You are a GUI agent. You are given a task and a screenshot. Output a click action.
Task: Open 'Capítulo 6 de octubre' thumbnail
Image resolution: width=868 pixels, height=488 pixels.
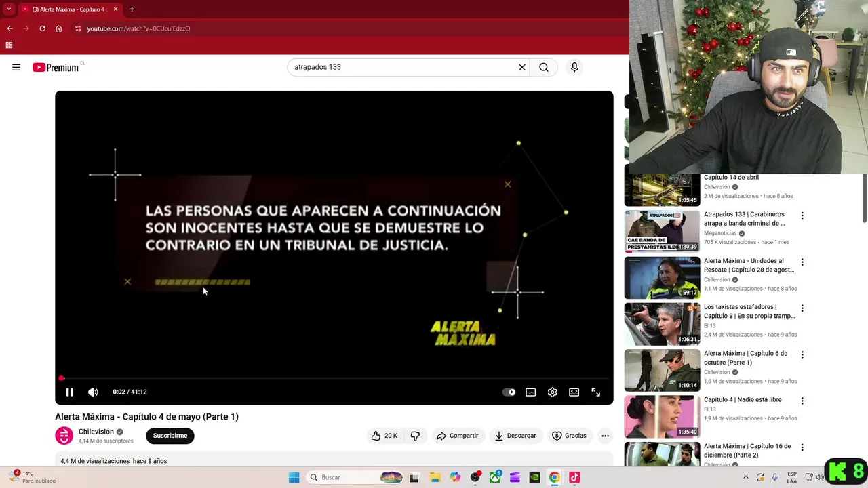(x=662, y=370)
